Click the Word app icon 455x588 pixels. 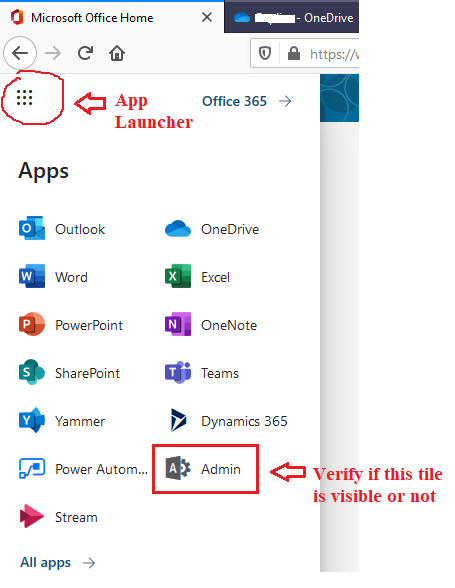pyautogui.click(x=32, y=276)
